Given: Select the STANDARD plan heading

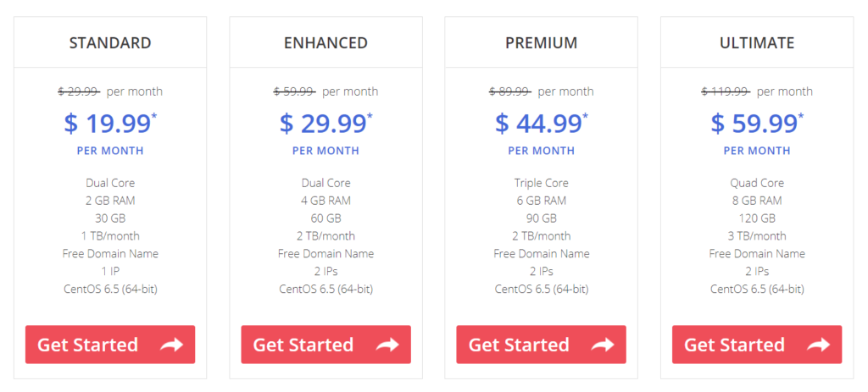Looking at the screenshot, I should 110,43.
